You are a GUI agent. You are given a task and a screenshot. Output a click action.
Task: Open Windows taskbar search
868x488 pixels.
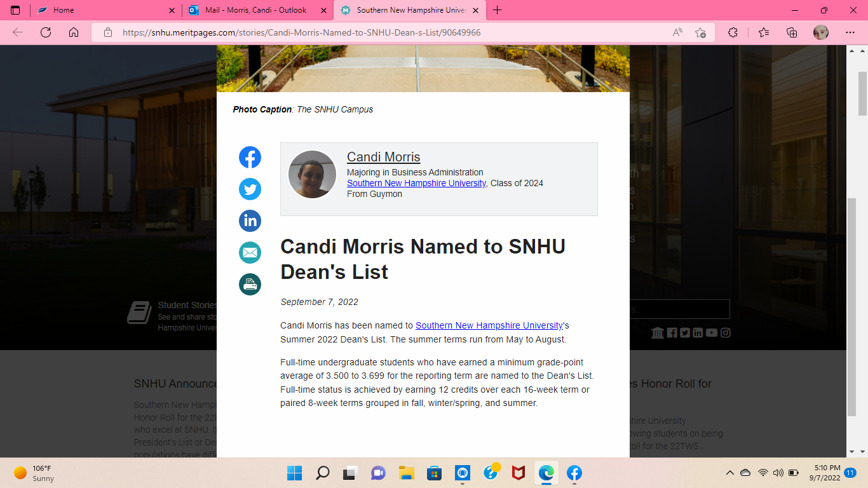(323, 473)
